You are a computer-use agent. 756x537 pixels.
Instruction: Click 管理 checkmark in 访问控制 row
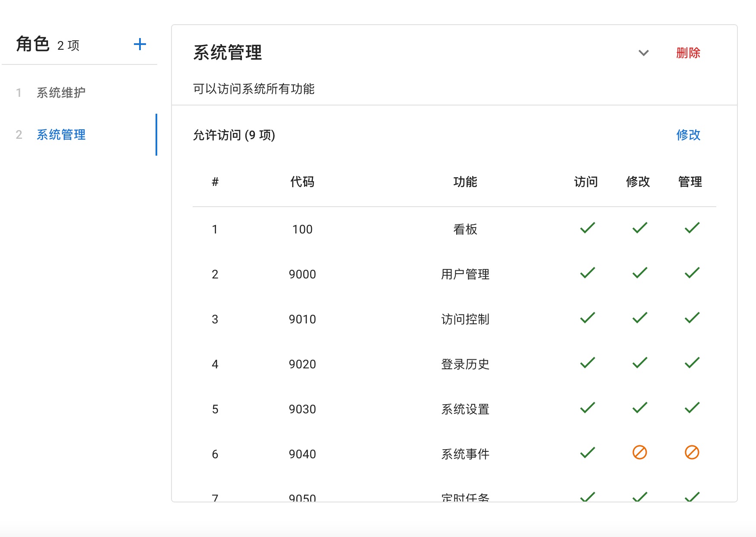pyautogui.click(x=692, y=318)
